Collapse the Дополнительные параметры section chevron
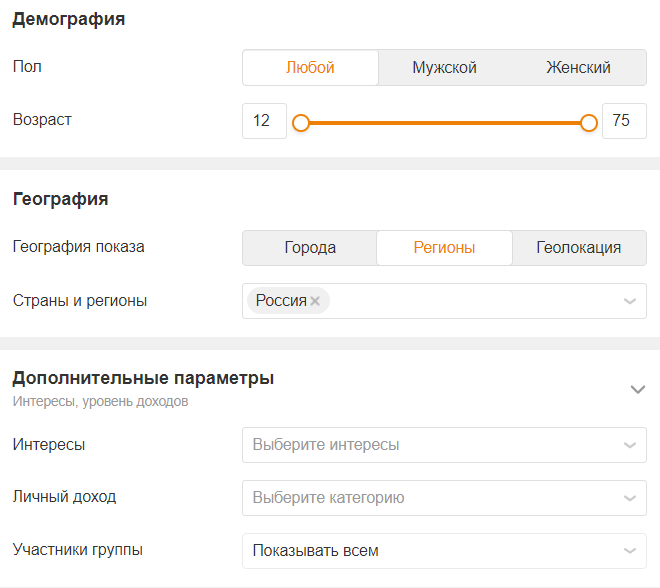Screen dimensions: 660x588 pyautogui.click(x=638, y=389)
